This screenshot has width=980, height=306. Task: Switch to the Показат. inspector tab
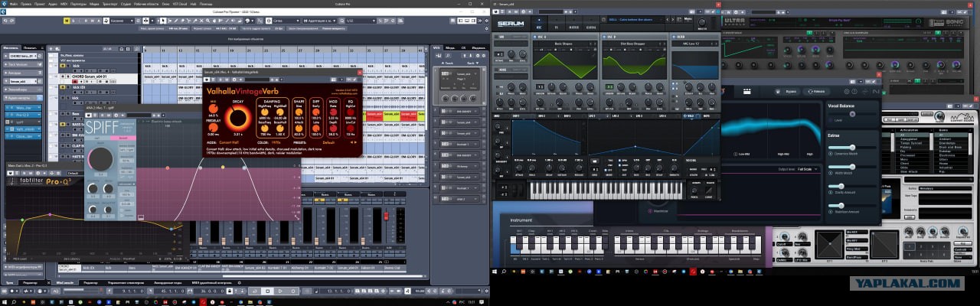pyautogui.click(x=30, y=47)
